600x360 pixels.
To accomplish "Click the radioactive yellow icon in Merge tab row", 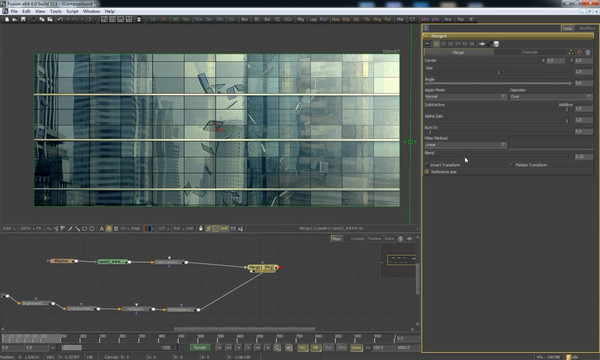I will pos(571,52).
